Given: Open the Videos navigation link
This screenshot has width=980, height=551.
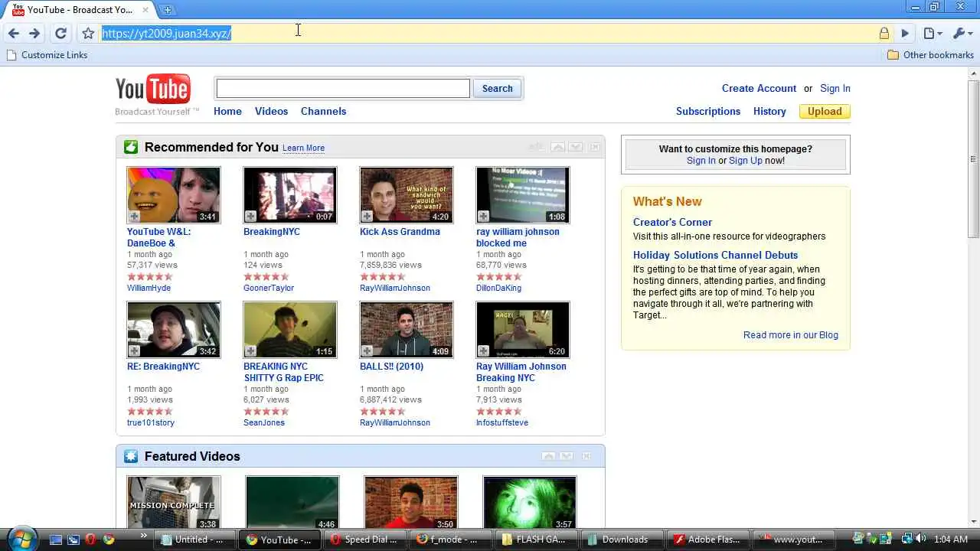Looking at the screenshot, I should coord(271,111).
